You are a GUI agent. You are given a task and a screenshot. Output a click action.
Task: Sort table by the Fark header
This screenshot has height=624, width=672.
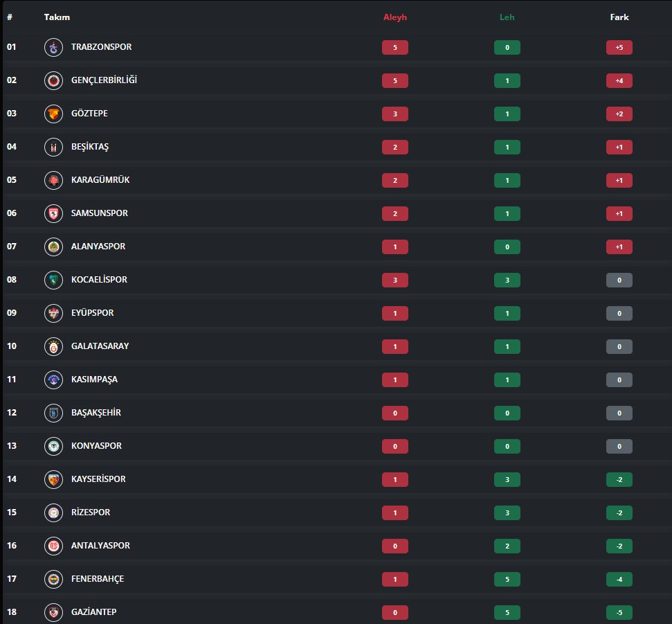tap(619, 17)
